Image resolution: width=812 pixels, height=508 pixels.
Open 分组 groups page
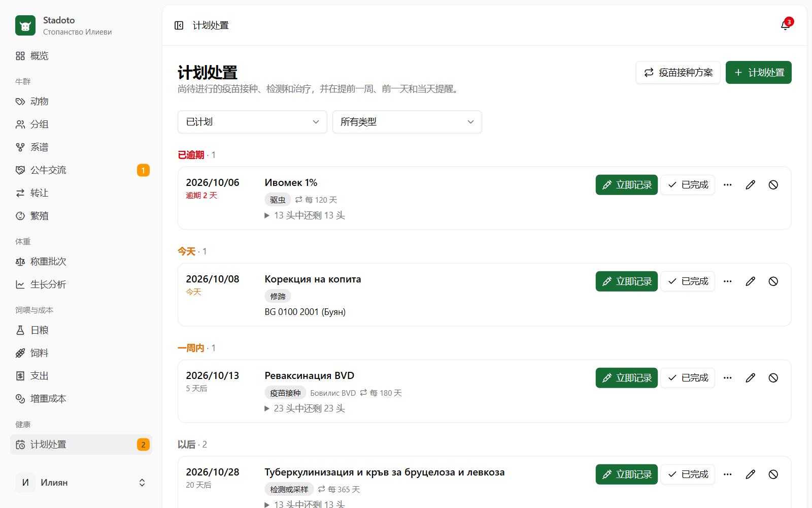tap(81, 124)
